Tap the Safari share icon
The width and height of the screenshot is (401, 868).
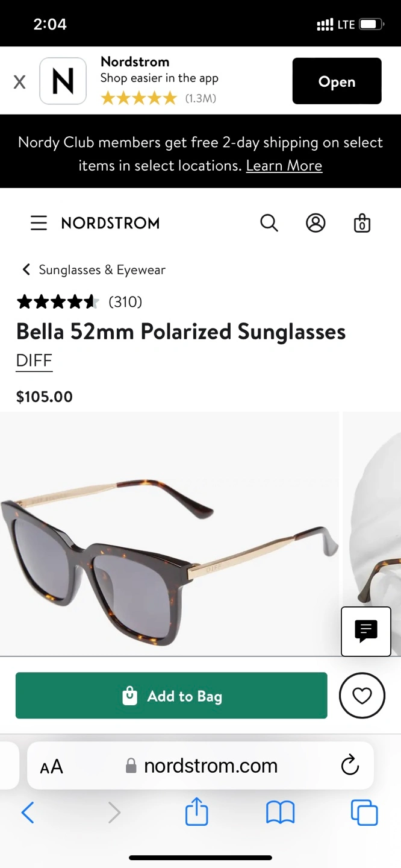[x=197, y=813]
